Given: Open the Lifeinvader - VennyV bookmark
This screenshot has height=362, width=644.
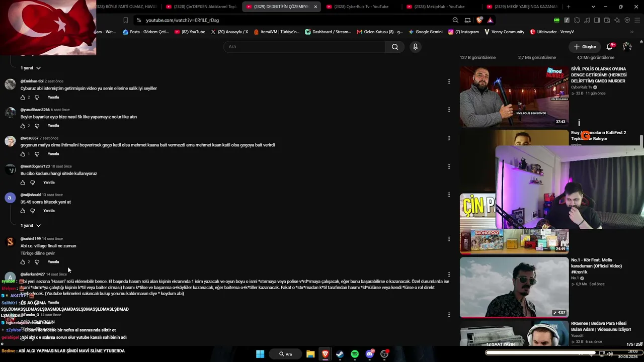Looking at the screenshot, I should (552, 32).
